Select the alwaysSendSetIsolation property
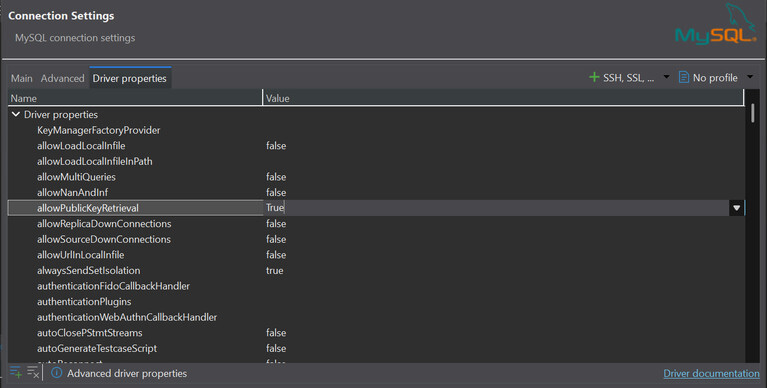Viewport: 767px width, 388px height. point(89,271)
